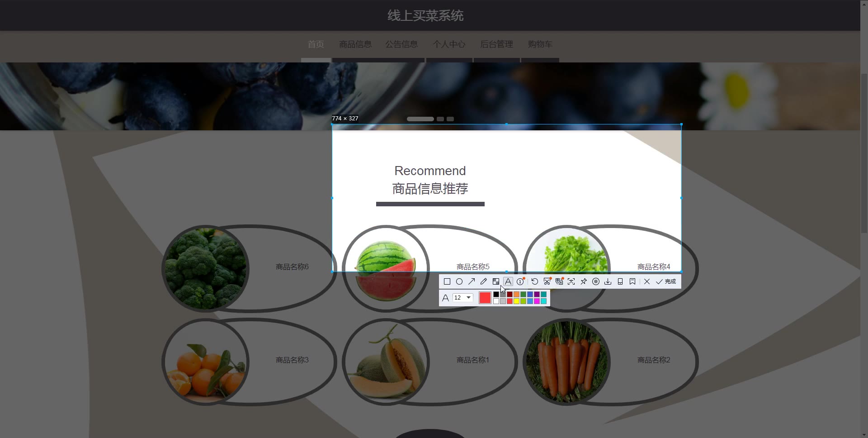Click the numbered step marker tool
Image resolution: width=868 pixels, height=438 pixels.
[520, 281]
